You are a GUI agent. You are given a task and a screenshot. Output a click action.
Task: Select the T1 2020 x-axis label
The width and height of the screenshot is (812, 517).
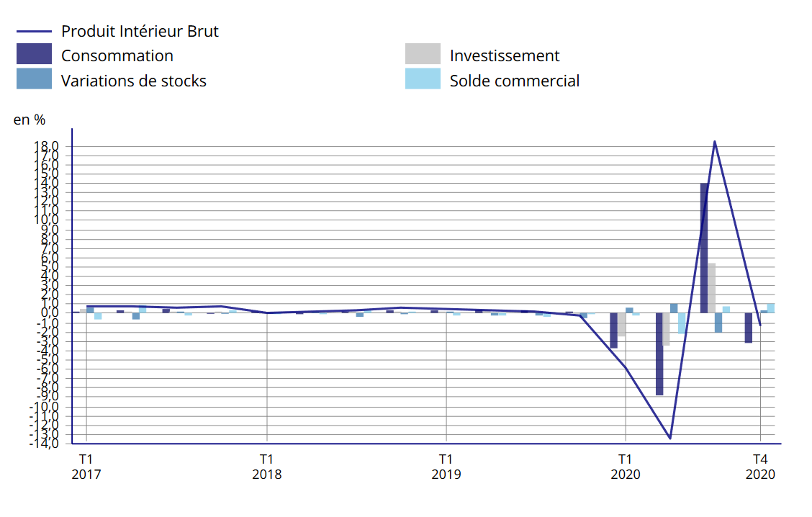pyautogui.click(x=625, y=466)
